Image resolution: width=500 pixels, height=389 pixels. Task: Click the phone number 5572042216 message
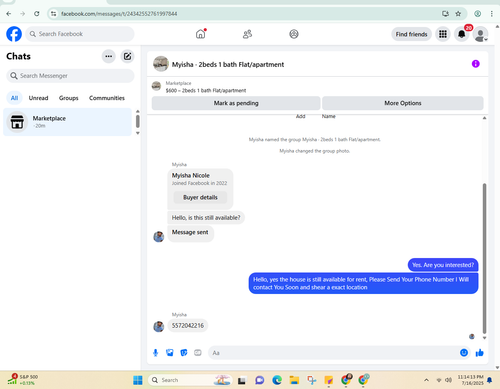188,326
